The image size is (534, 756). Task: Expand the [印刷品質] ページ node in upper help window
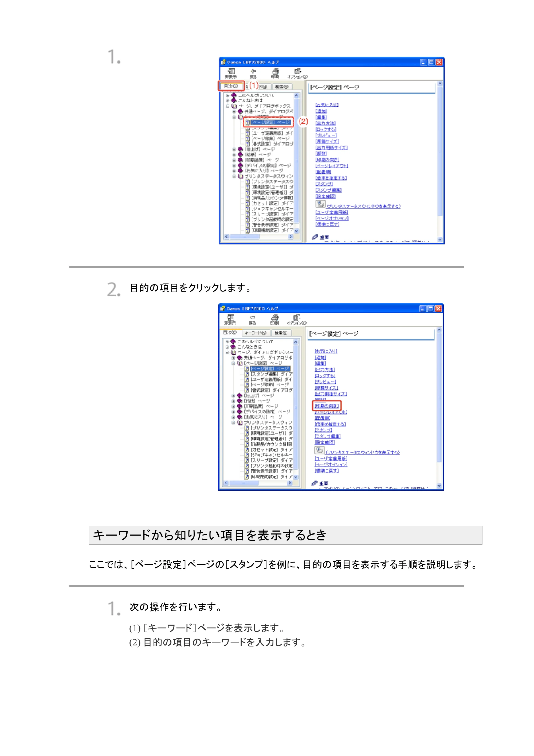(234, 160)
